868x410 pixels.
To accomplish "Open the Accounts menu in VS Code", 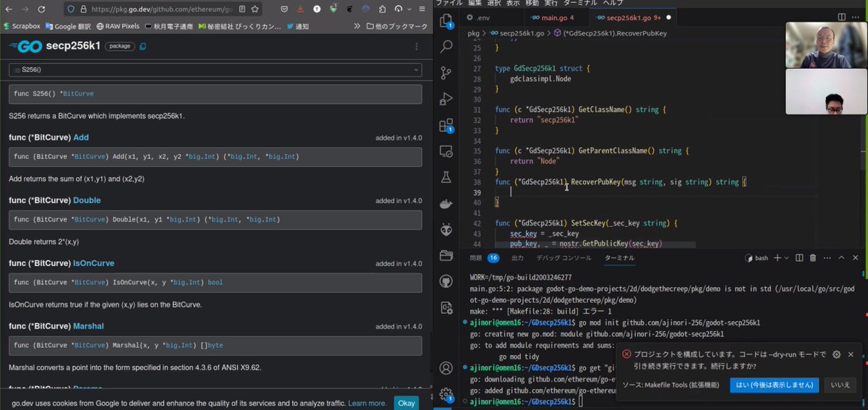I will [x=446, y=369].
